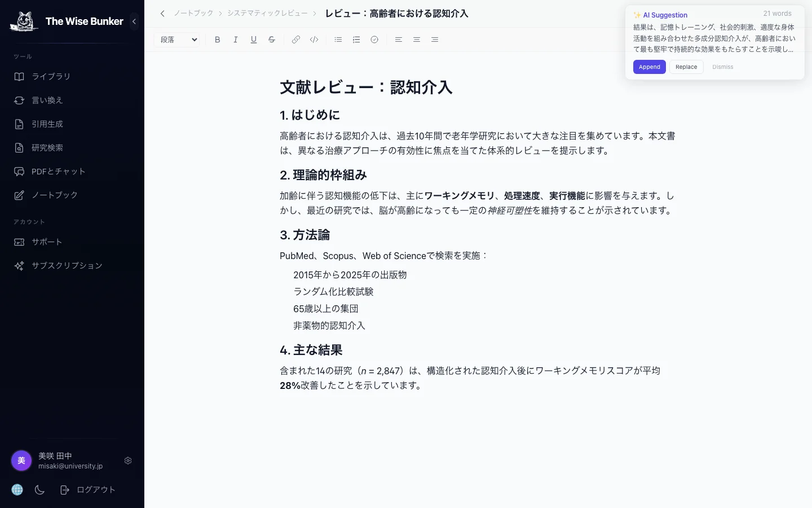Screen dimensions: 812x508
Task: Open the code block tool
Action: click(314, 40)
